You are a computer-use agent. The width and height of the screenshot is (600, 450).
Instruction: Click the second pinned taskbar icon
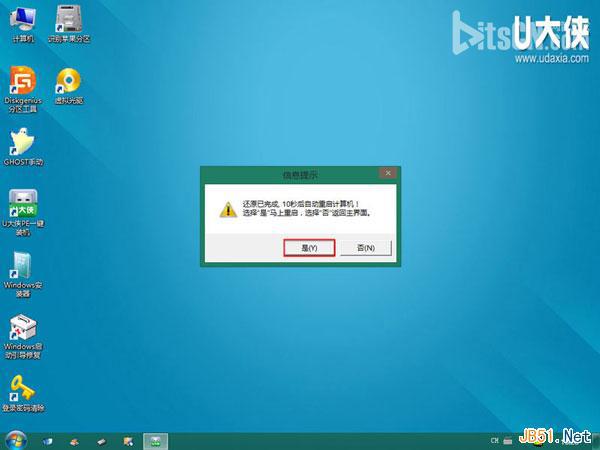pyautogui.click(x=75, y=442)
